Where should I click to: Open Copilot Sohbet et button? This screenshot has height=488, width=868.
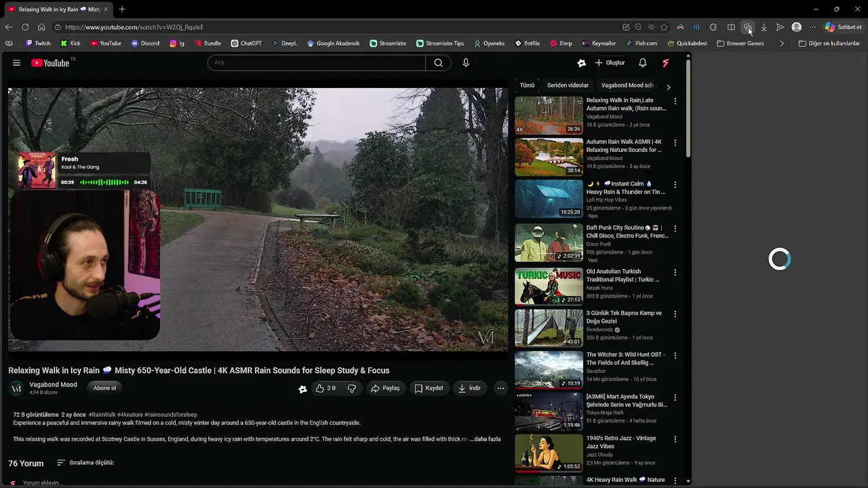[x=843, y=27]
